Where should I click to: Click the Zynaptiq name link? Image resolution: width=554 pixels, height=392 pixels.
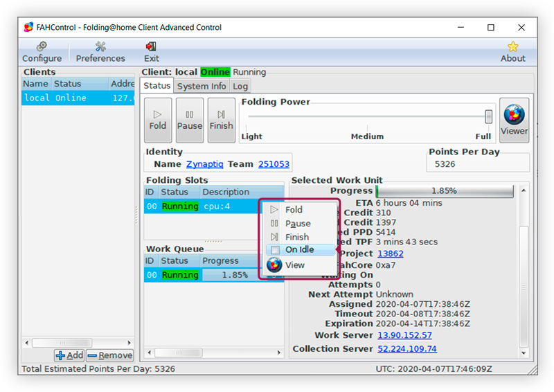tap(204, 164)
